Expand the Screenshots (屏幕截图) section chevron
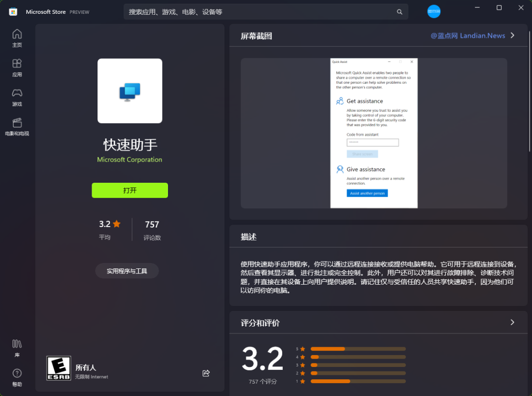The width and height of the screenshot is (532, 396). (512, 35)
